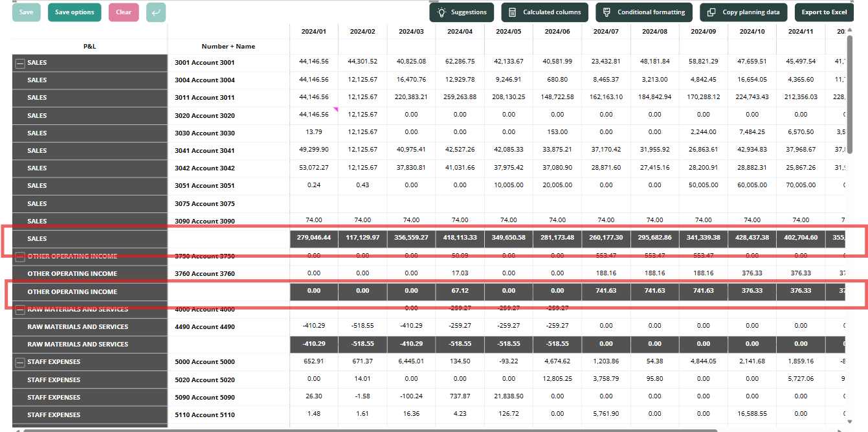Collapse the OTHER OPERATING INCOME group
868x432 pixels.
[x=20, y=256]
